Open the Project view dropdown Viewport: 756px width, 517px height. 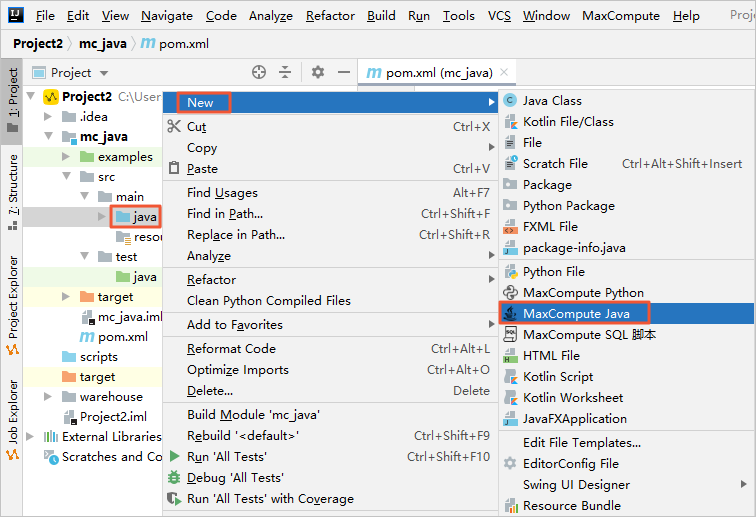104,73
